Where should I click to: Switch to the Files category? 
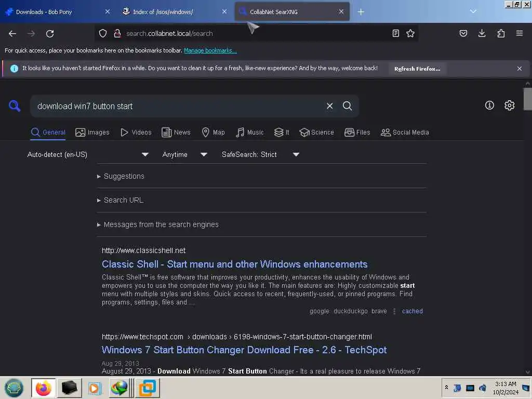(357, 132)
